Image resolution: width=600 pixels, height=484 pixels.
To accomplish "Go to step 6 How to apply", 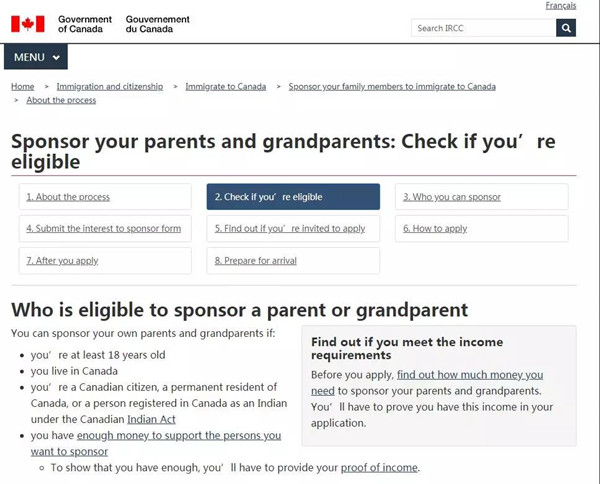I will [482, 228].
